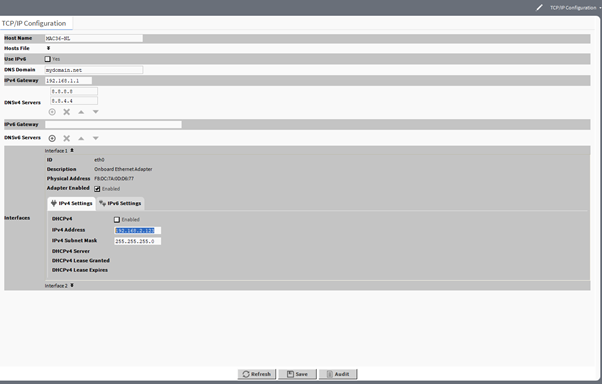Viewport: 602px width, 384px height.
Task: Open the TCP/IP Configuration view dropdown
Action: (575, 8)
